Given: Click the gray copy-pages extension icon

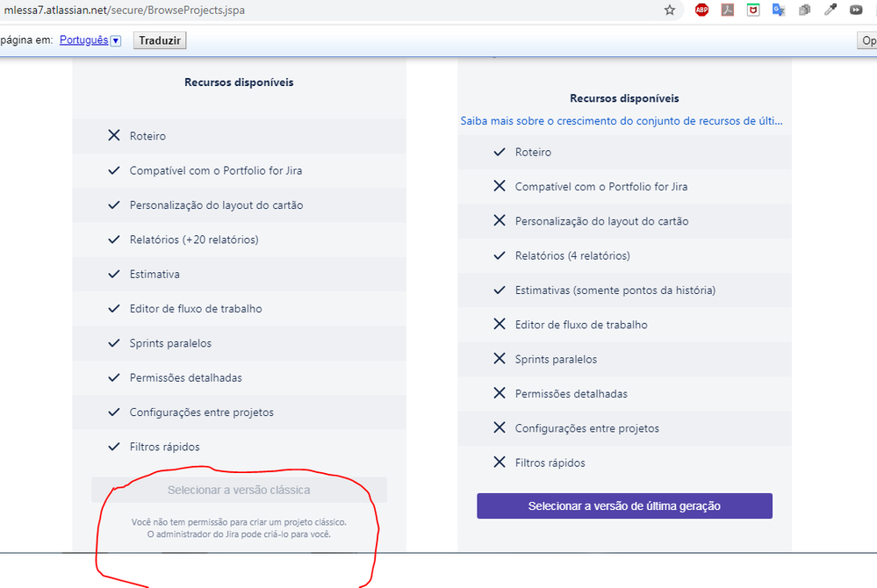Looking at the screenshot, I should click(804, 10).
